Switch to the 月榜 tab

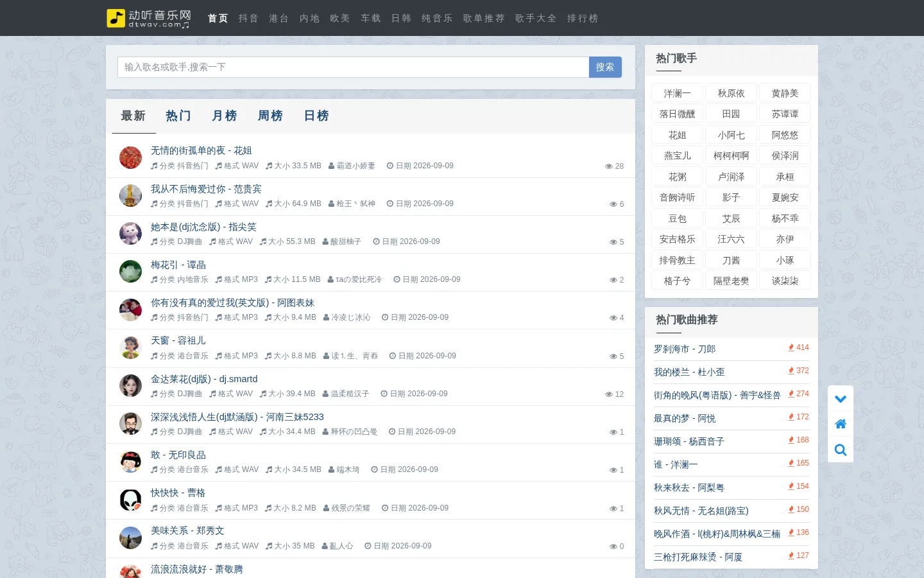[x=225, y=116]
